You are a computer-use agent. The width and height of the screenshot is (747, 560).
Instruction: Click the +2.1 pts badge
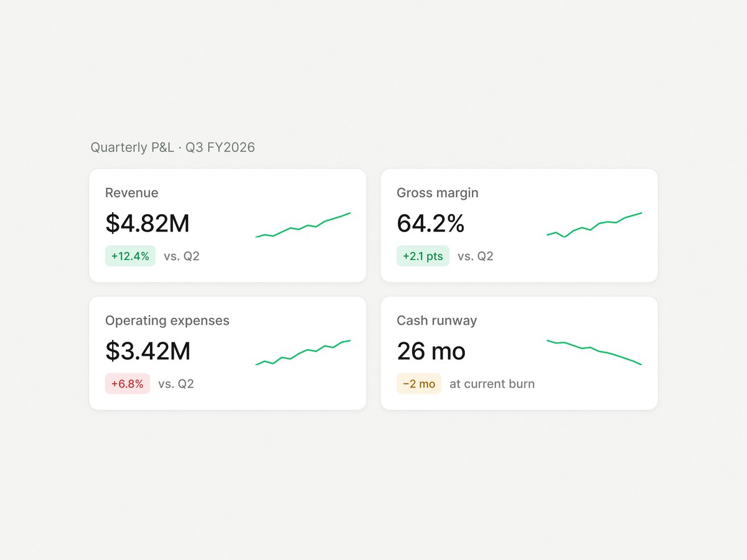tap(423, 256)
